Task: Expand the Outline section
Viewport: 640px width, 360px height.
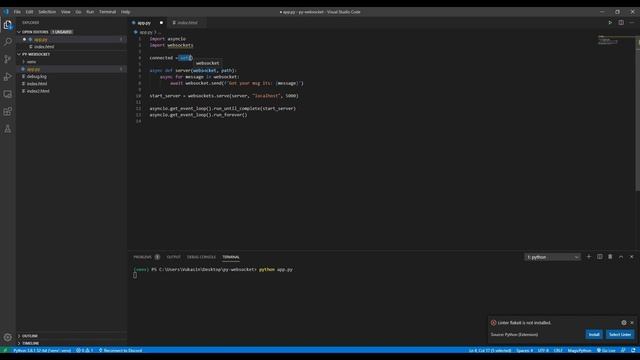Action: (29, 336)
